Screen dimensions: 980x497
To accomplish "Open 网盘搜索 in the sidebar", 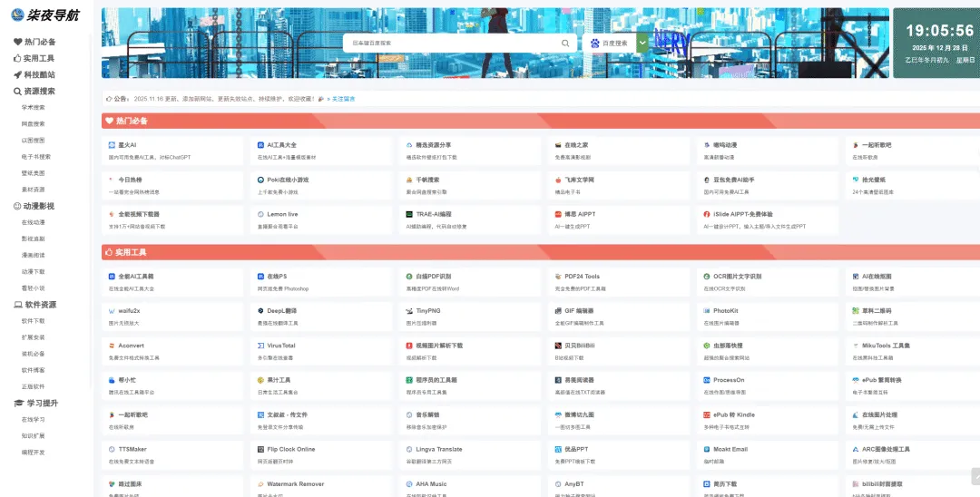I will 34,123.
